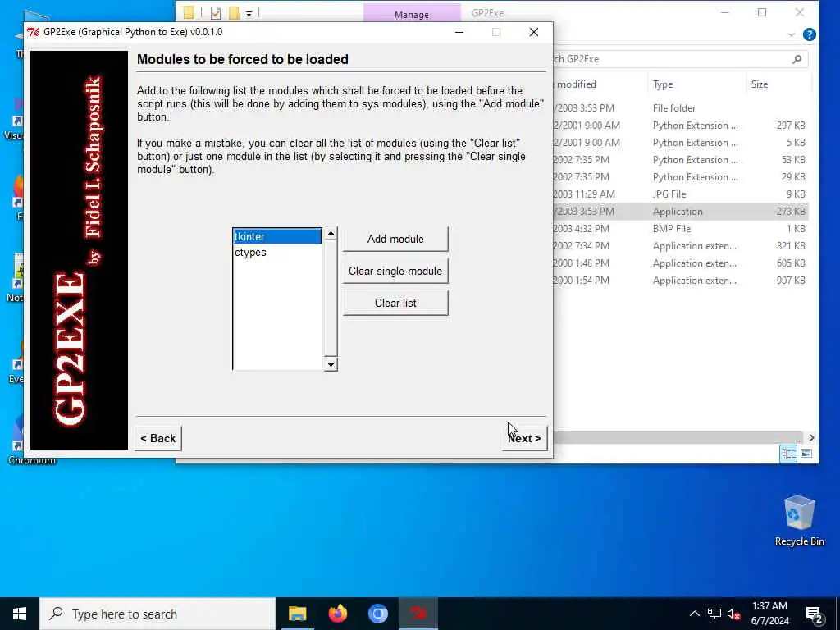Click the GP2Exe taskbar icon
The height and width of the screenshot is (630, 840).
418,614
